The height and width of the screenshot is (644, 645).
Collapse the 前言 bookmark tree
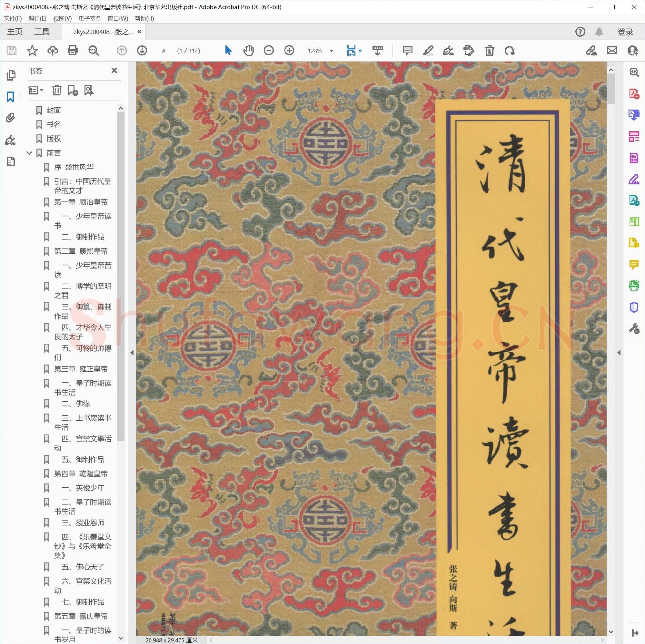[29, 153]
